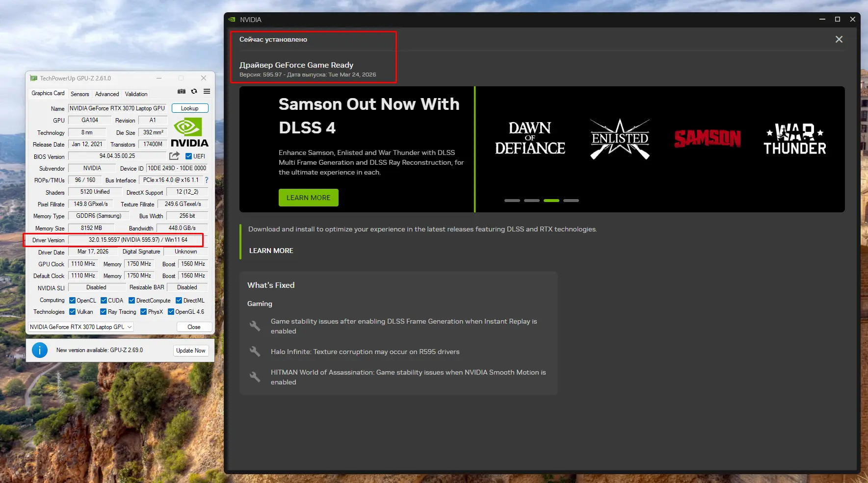This screenshot has height=483, width=868.
Task: Select the fourth carousel indicator
Action: 571,201
